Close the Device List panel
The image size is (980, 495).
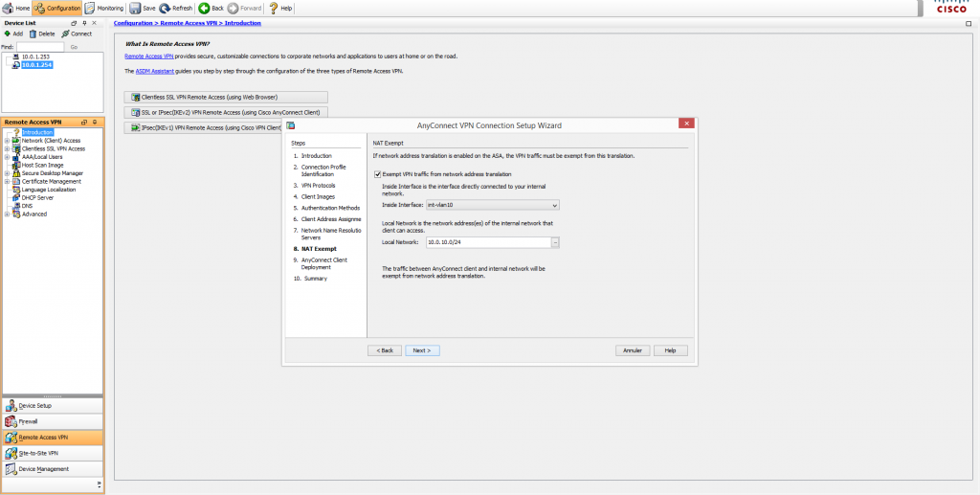point(95,23)
